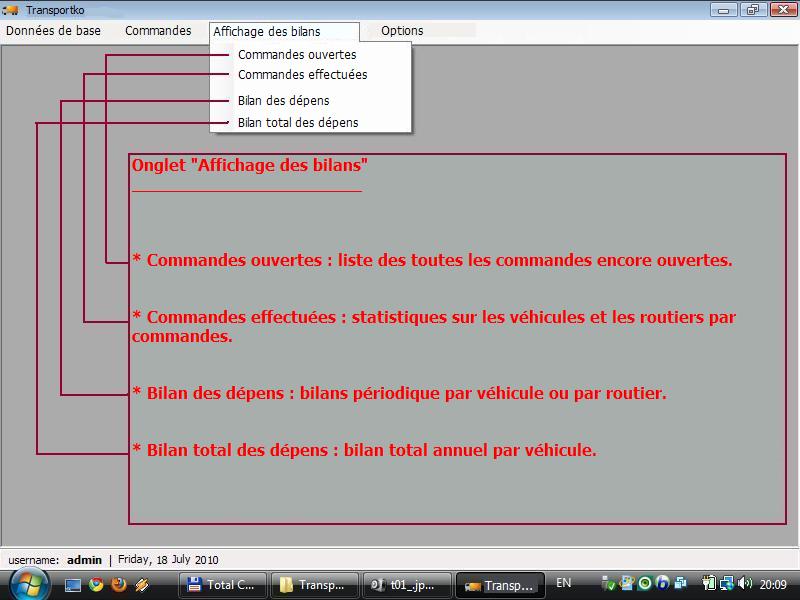
Task: Switch to Total C... taskbar button
Action: [222, 585]
